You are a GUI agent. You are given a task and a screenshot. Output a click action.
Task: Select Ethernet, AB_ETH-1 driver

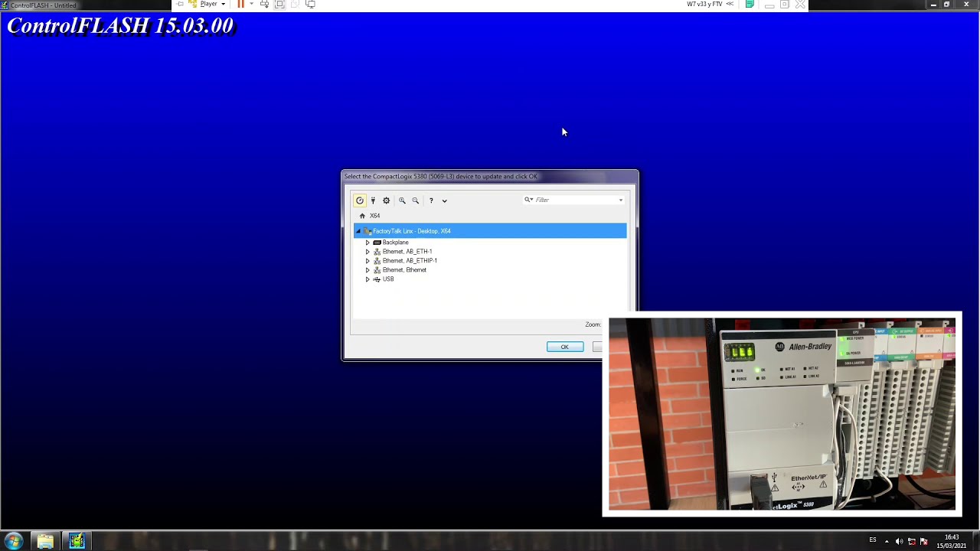click(407, 252)
